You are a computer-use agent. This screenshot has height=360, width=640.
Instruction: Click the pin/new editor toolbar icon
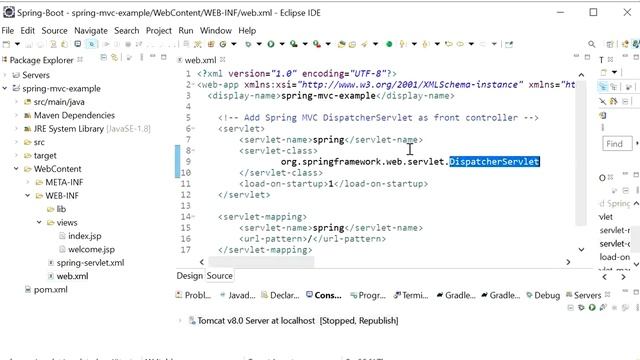click(509, 44)
